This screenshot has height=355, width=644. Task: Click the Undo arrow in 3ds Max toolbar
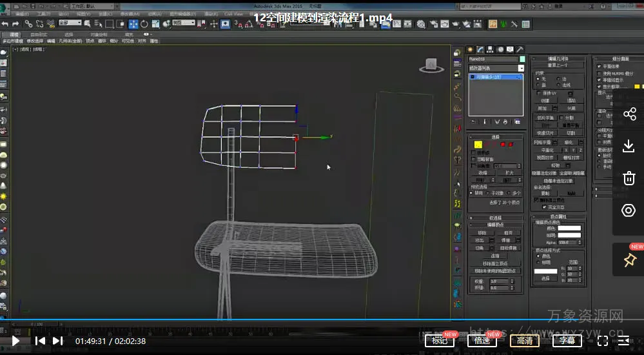click(x=5, y=24)
